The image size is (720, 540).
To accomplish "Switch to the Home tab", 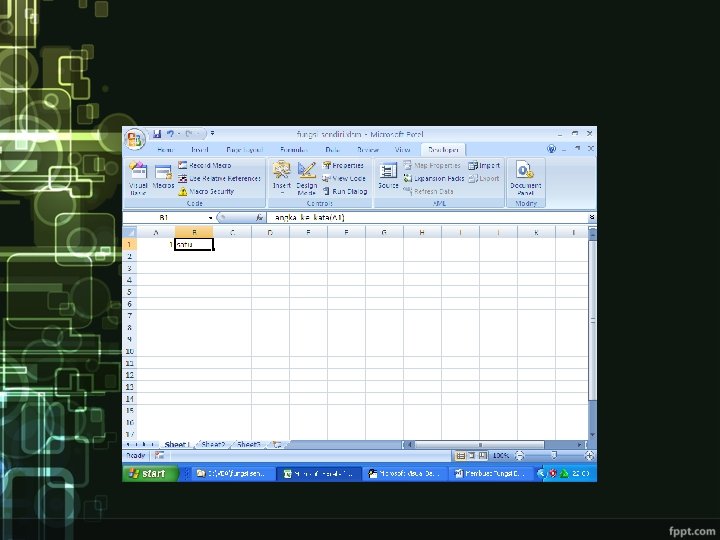I will coord(165,150).
